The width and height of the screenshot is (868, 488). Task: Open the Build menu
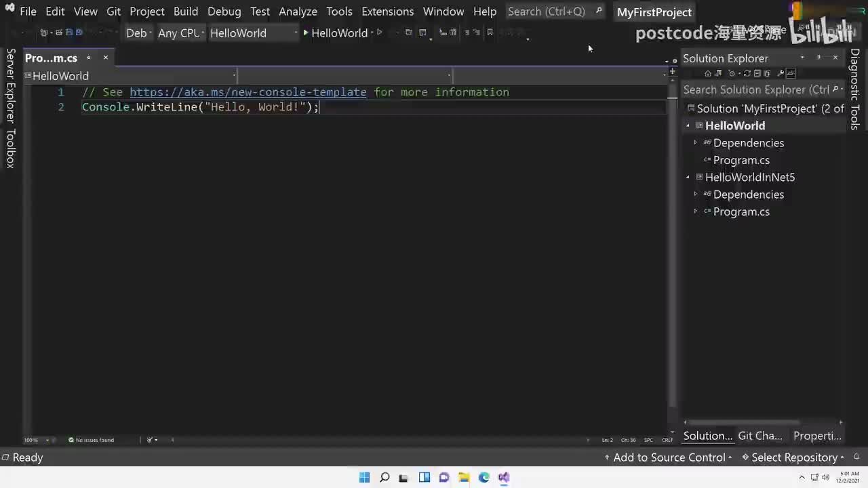click(186, 12)
